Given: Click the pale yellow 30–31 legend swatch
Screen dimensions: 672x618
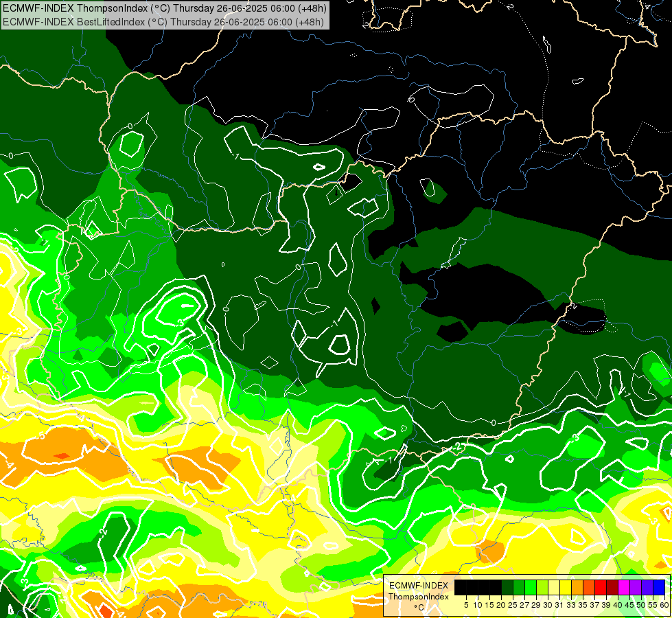Looking at the screenshot, I should [x=554, y=587].
